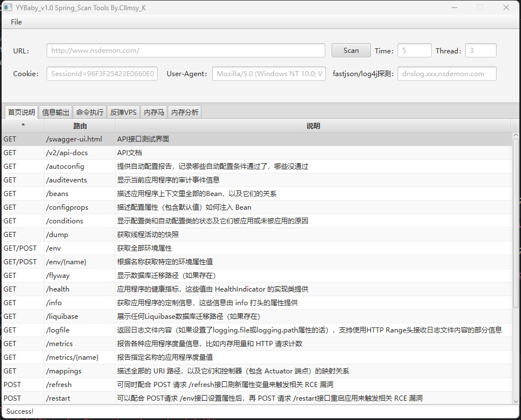Switch to the 信息输出 tab

[x=56, y=113]
